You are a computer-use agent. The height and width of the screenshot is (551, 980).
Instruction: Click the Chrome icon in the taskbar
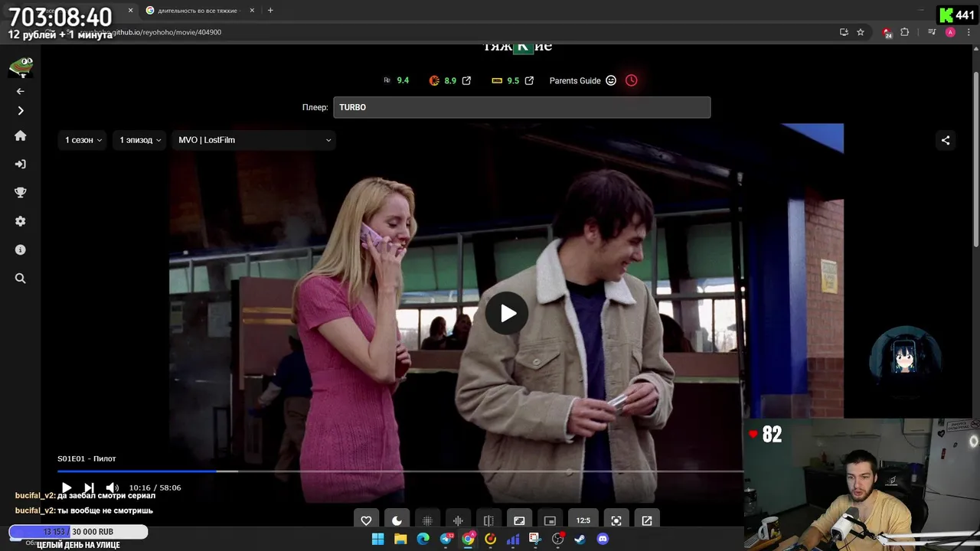(468, 540)
